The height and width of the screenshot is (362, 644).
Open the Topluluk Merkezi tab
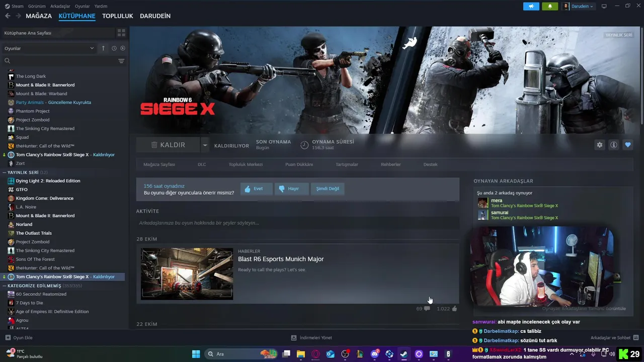point(246,164)
